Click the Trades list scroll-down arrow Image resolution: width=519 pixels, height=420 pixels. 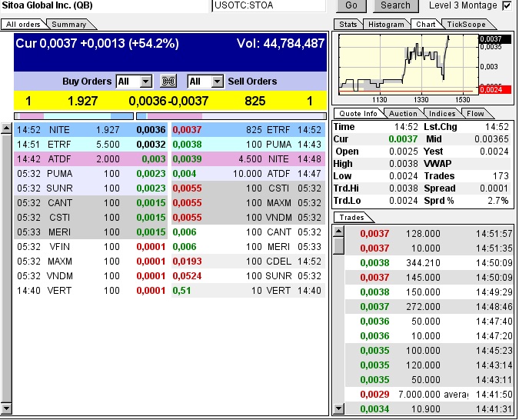pos(338,408)
